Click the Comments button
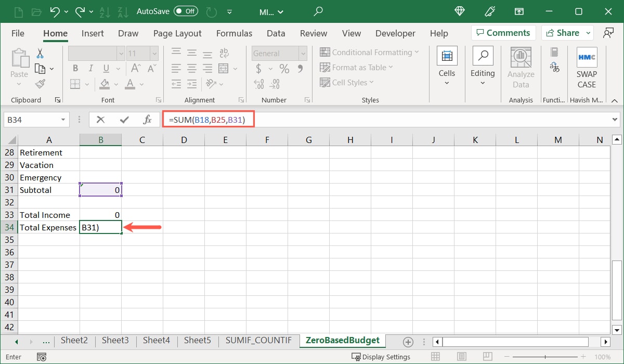This screenshot has height=364, width=624. (503, 32)
